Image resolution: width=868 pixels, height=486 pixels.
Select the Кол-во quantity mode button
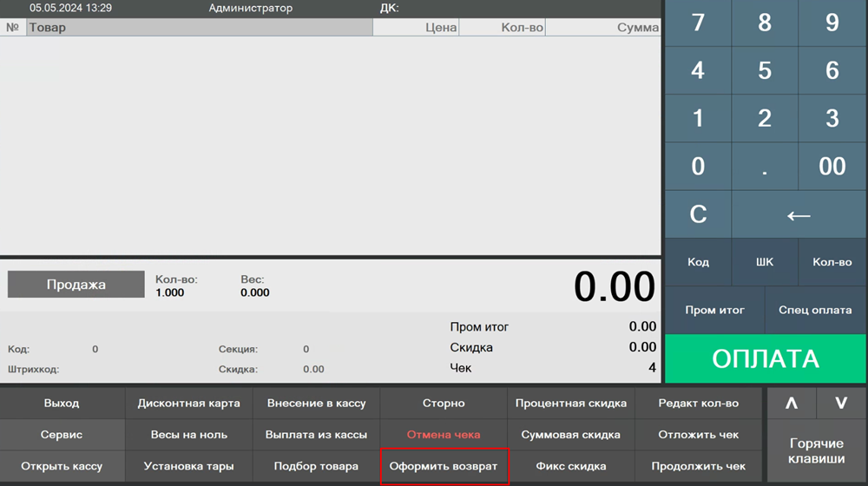832,262
